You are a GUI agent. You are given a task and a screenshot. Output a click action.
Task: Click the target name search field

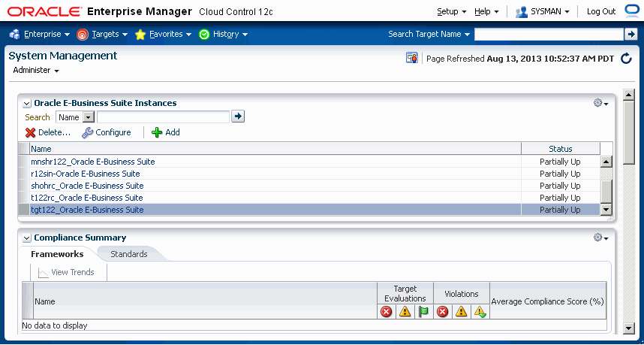[549, 34]
